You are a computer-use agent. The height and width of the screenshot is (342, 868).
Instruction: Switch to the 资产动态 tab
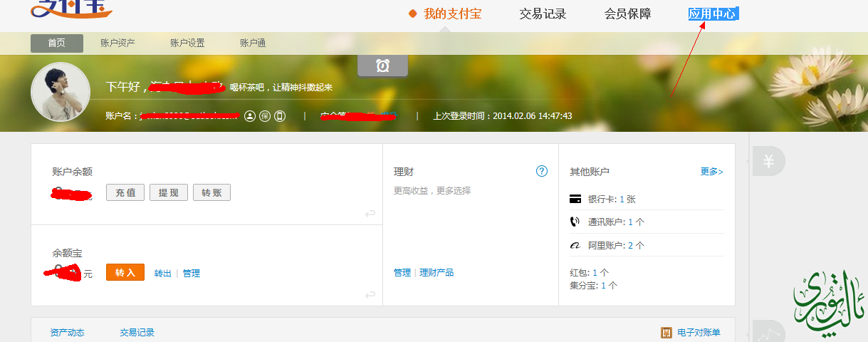click(67, 333)
